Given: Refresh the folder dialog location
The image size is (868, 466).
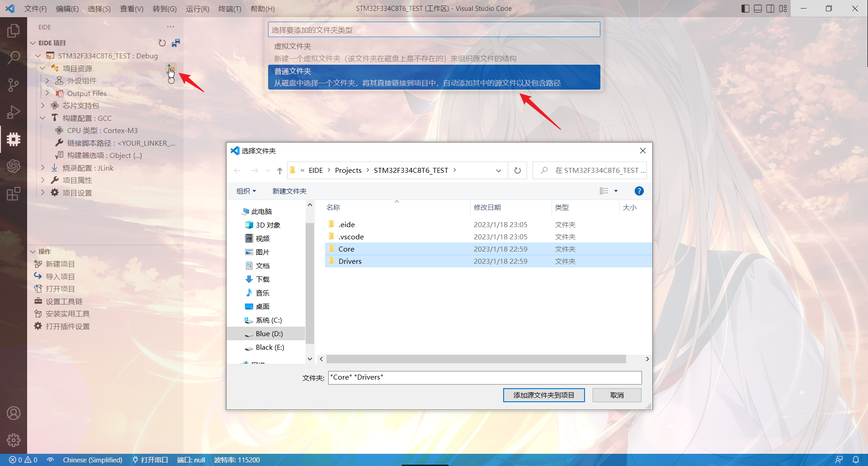Looking at the screenshot, I should coord(518,171).
